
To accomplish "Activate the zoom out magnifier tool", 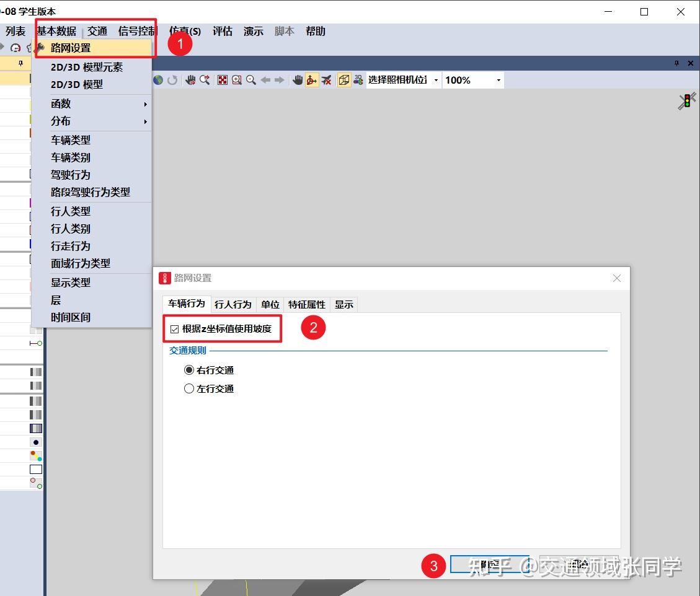I will (x=250, y=79).
